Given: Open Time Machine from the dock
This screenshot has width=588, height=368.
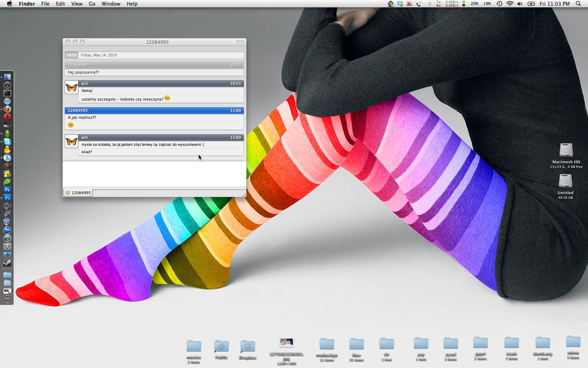Looking at the screenshot, I should pyautogui.click(x=7, y=238).
